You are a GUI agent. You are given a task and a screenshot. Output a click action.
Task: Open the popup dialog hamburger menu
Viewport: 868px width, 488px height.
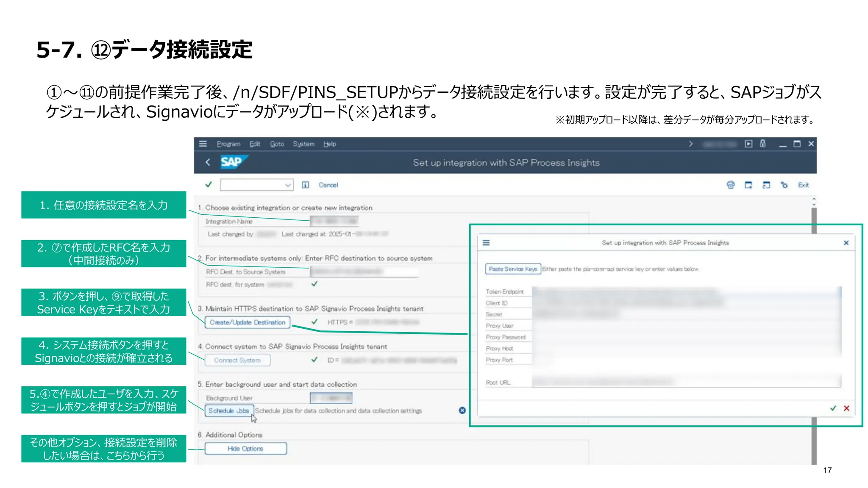[x=486, y=243]
